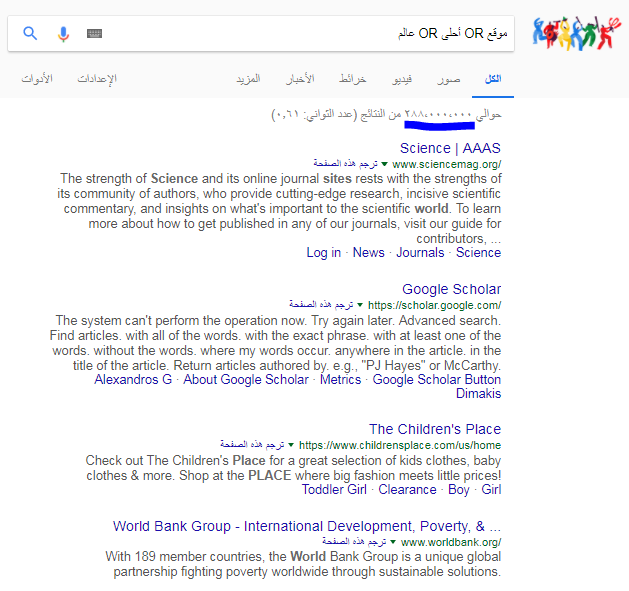This screenshot has width=629, height=591.
Task: Click the https://scholar.google.com/ green URL
Action: (x=434, y=305)
